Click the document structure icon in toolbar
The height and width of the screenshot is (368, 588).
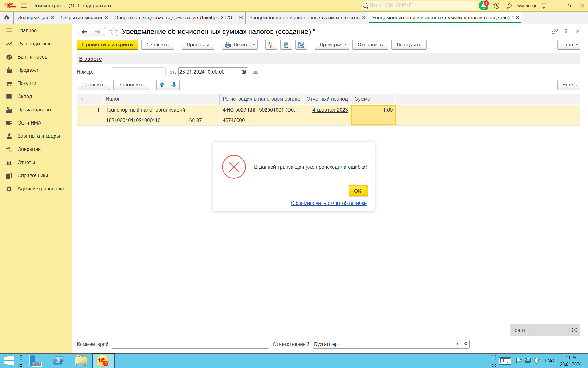[x=301, y=45]
